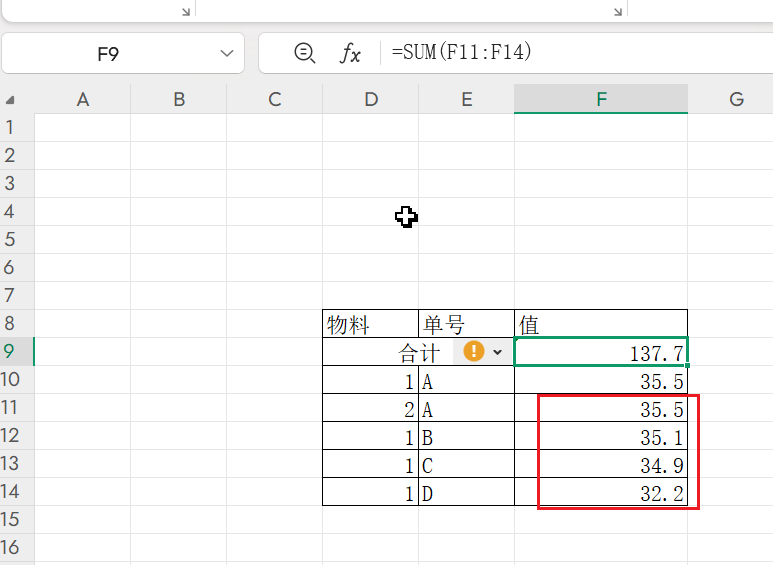Select column D header
The height and width of the screenshot is (565, 773).
371,99
